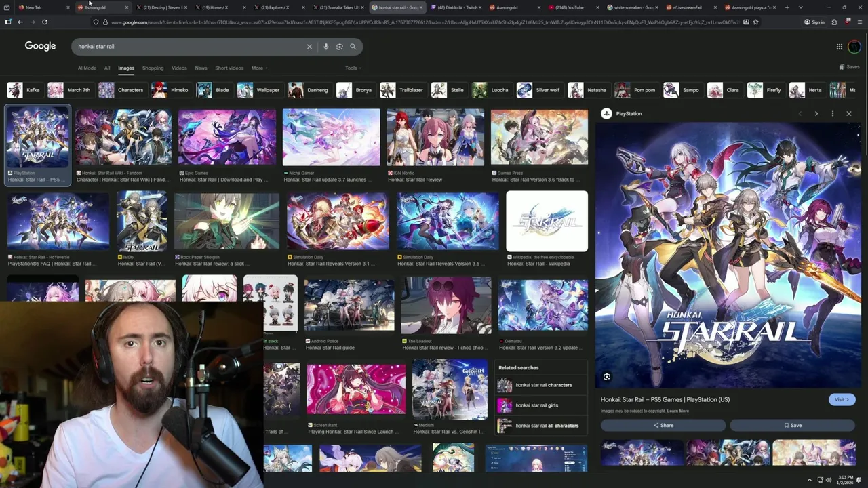Click the Honkai Star Rail search input field
Viewport: 868px width, 488px height.
point(190,47)
